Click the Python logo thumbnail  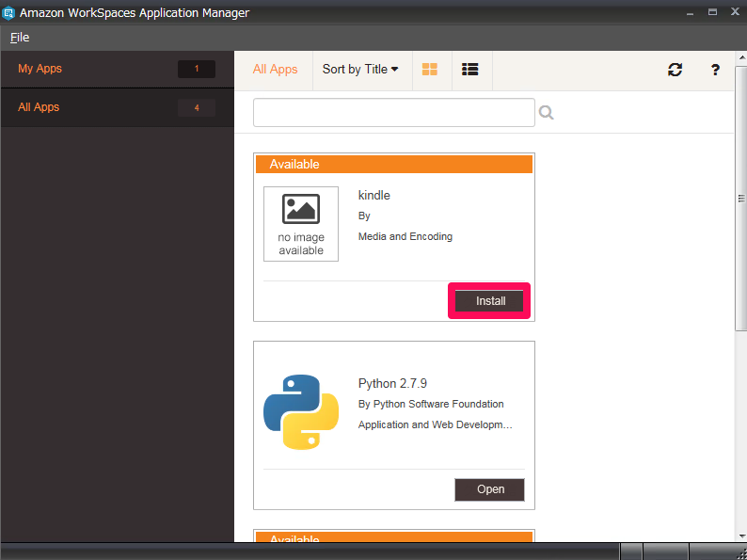point(301,412)
